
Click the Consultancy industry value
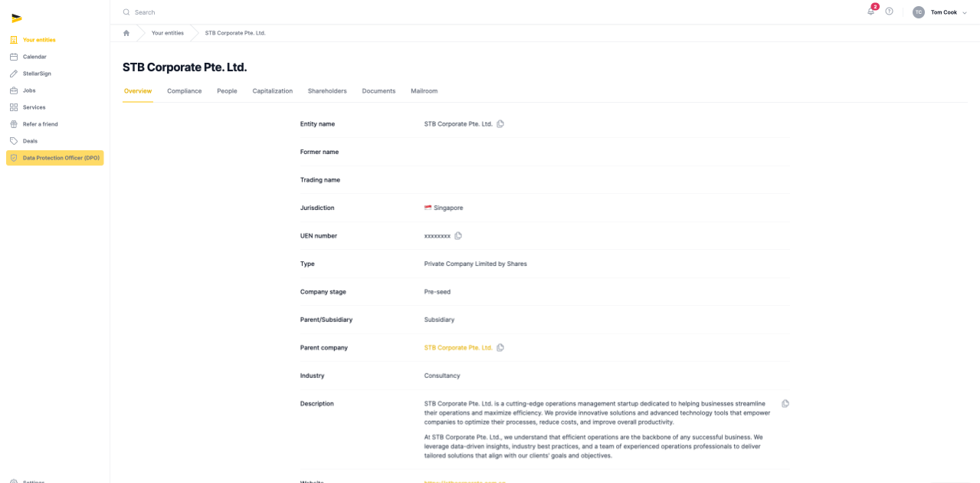click(442, 376)
